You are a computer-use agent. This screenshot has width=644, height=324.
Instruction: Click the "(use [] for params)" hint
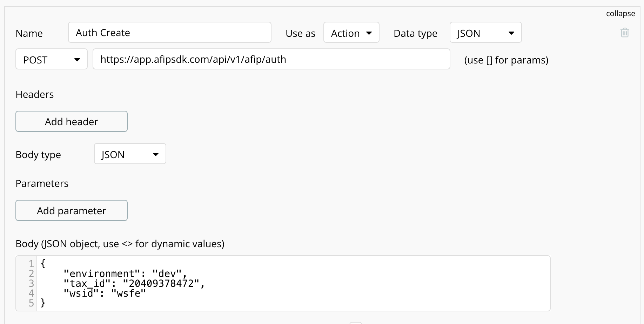coord(506,60)
